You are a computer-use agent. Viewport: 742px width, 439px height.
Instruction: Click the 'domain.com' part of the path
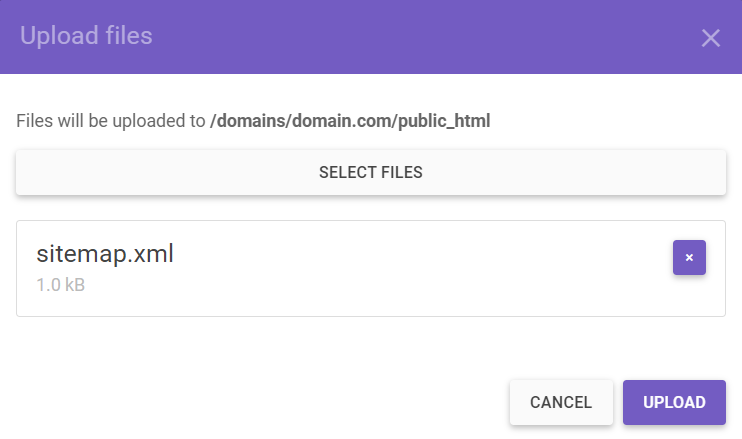(x=338, y=122)
